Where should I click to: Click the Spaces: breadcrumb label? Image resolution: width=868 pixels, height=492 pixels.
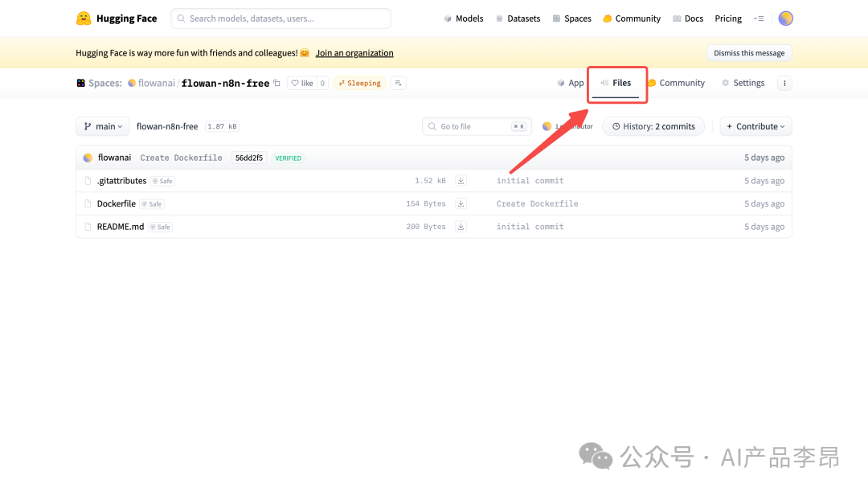coord(105,83)
